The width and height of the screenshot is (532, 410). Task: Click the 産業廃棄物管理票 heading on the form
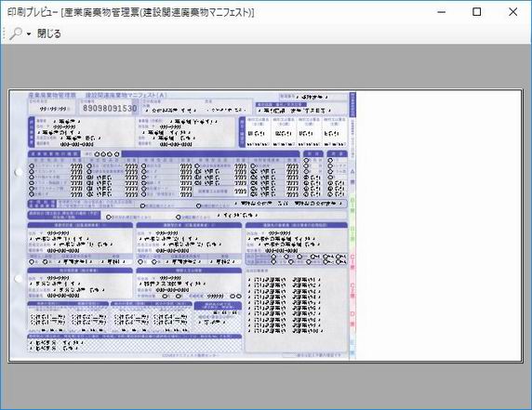click(x=52, y=95)
